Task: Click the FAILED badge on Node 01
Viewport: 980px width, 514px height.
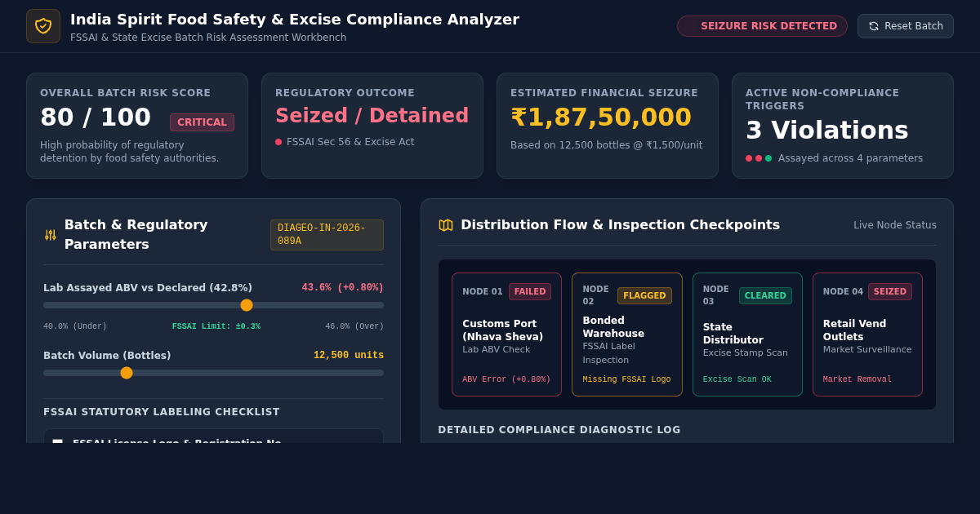Action: pyautogui.click(x=530, y=291)
